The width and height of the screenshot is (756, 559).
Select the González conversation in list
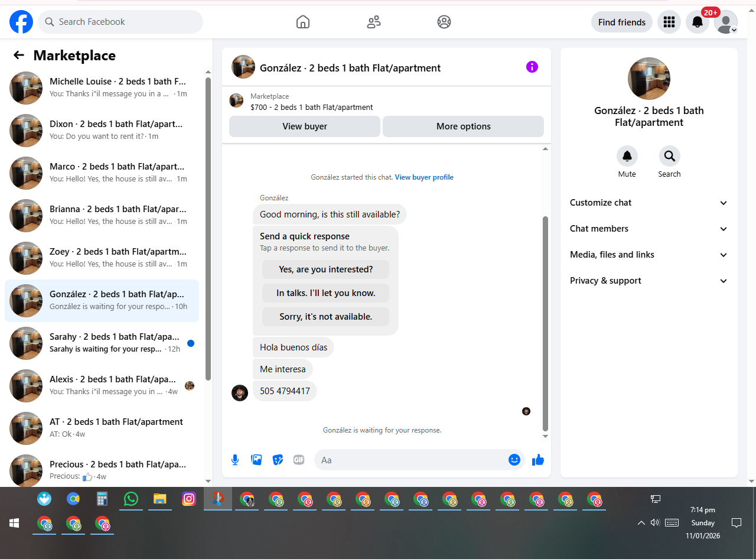click(x=102, y=301)
